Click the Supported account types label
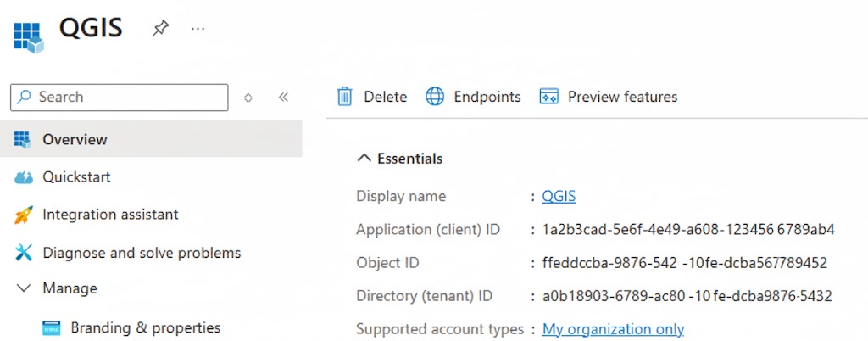868x341 pixels. click(x=440, y=329)
